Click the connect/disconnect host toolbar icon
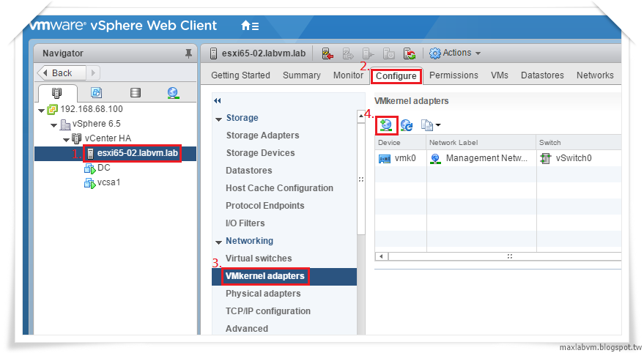This screenshot has width=644, height=353. click(x=327, y=53)
